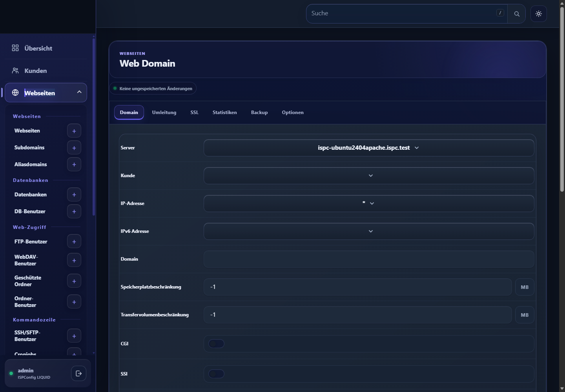Open the Server dropdown
Screen dimensions: 565x392
click(x=369, y=148)
